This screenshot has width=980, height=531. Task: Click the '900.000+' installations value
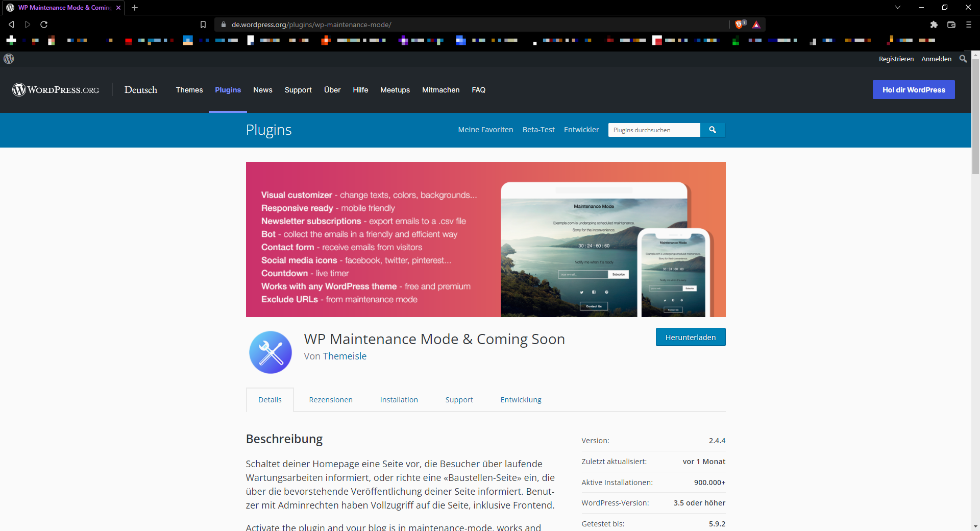pos(709,482)
